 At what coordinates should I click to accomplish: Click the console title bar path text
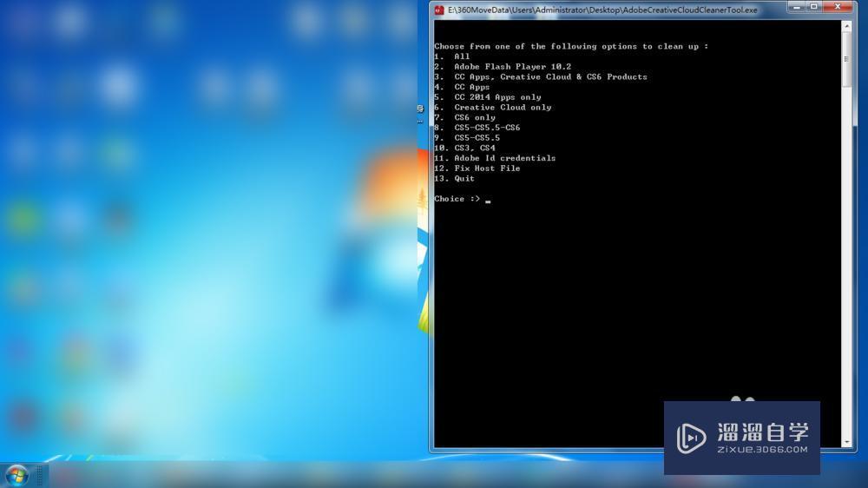pyautogui.click(x=602, y=10)
